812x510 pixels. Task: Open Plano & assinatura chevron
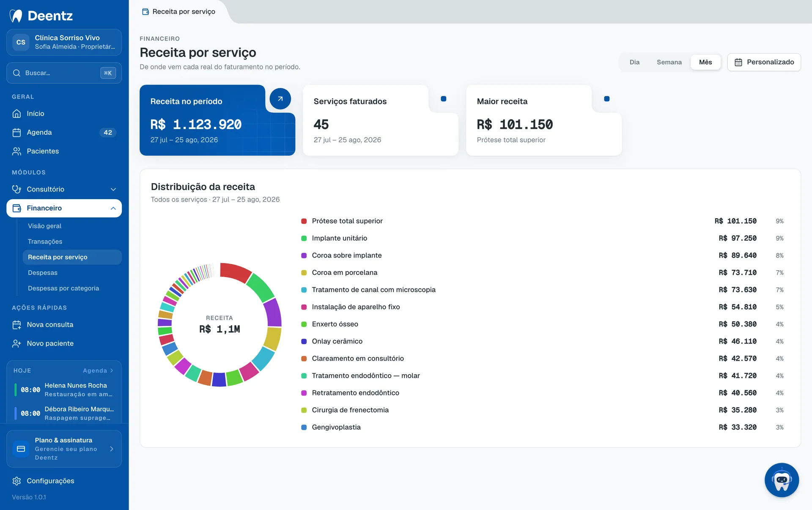(x=112, y=449)
